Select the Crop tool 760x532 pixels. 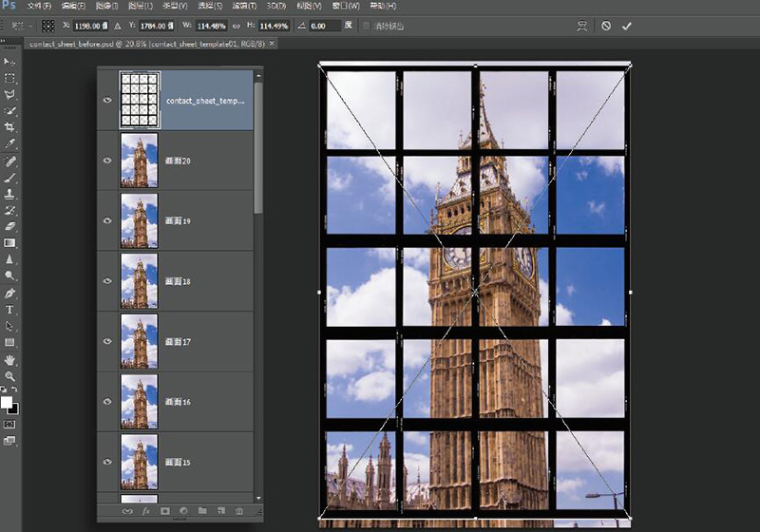coord(10,126)
